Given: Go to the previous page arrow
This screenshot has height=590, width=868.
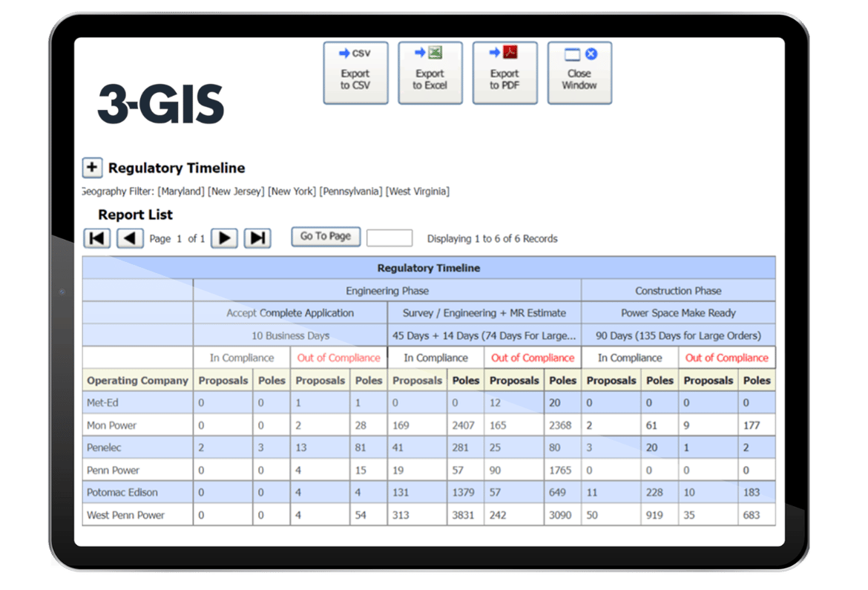Looking at the screenshot, I should 130,238.
